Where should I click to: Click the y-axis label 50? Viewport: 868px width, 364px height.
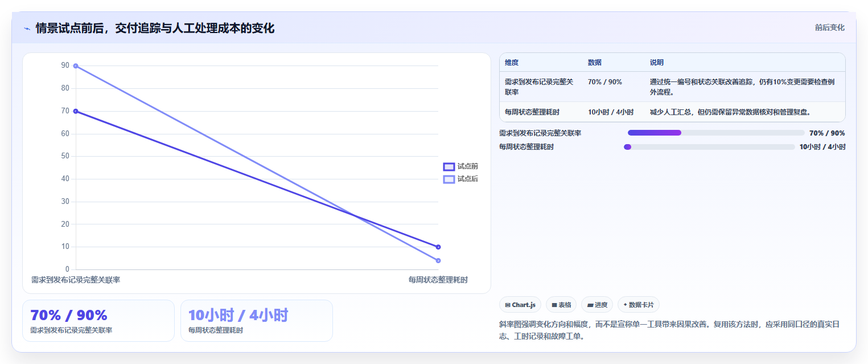pos(65,156)
